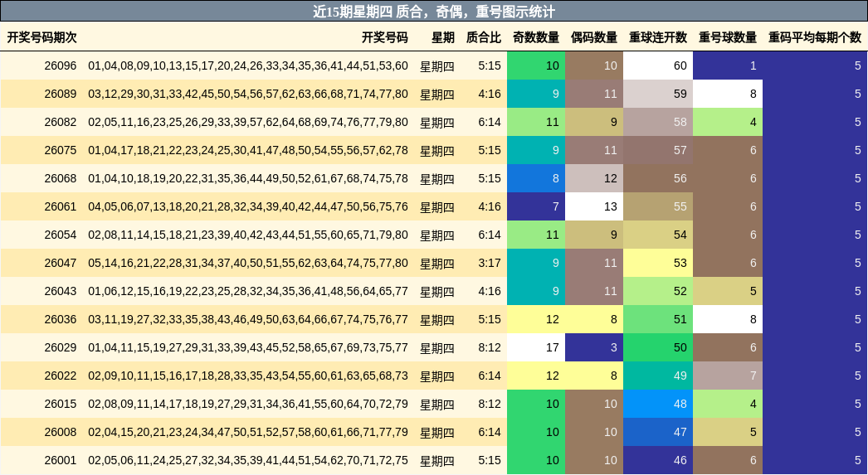This screenshot has width=868, height=475.
Task: Click the 开奖号码 column header
Action: coord(385,37)
